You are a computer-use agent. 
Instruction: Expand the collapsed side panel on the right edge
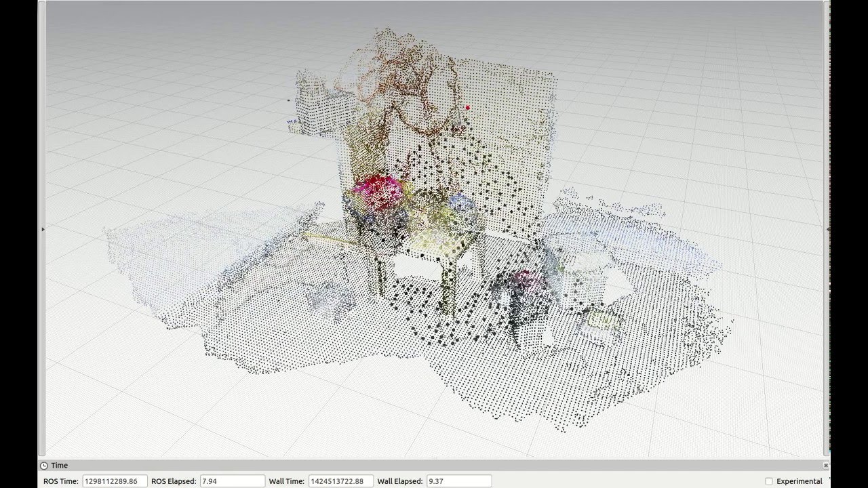point(829,229)
